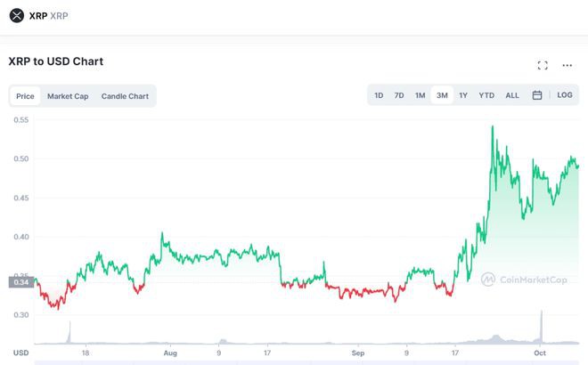Viewport: 588px width, 365px height.
Task: Click the Oct date axis label
Action: (540, 353)
